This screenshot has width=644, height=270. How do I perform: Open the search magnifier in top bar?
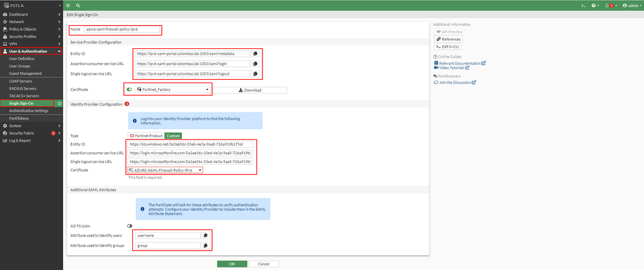(x=78, y=6)
